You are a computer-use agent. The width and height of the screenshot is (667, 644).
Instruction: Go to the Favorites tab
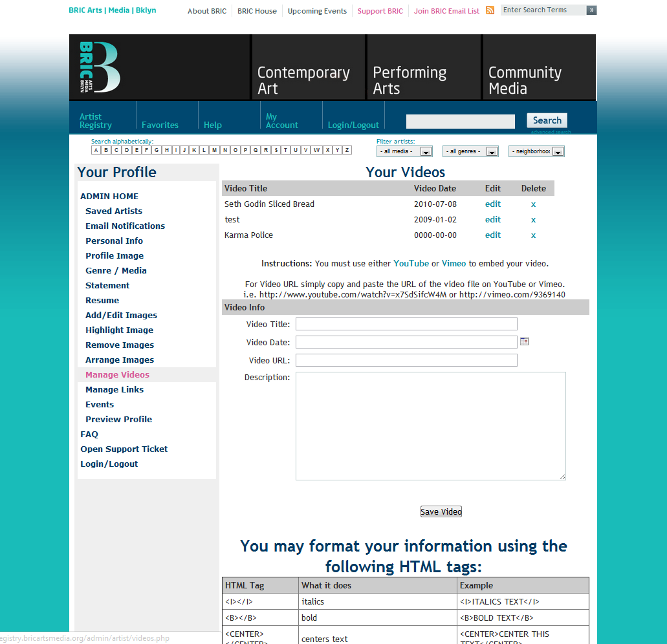160,125
